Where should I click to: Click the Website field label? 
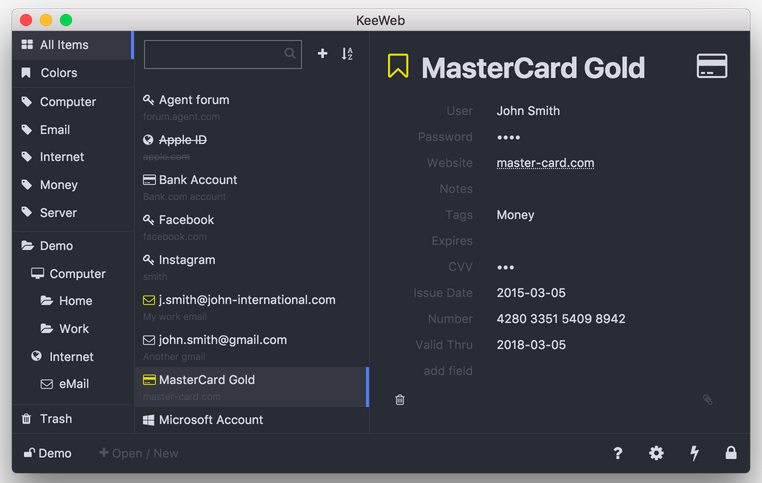coord(450,163)
